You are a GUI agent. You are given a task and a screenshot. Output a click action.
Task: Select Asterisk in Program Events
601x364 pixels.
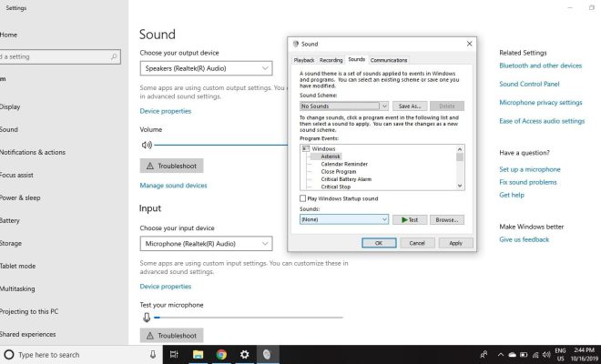coord(331,157)
